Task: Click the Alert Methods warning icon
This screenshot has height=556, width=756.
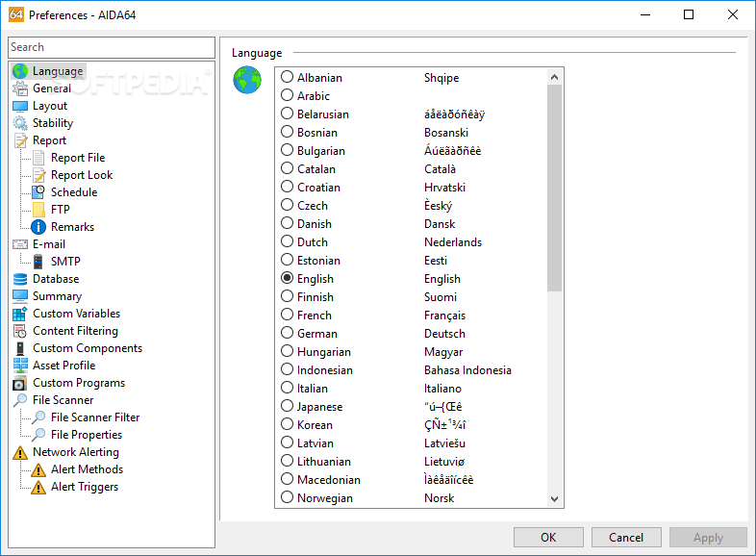Action: [38, 469]
